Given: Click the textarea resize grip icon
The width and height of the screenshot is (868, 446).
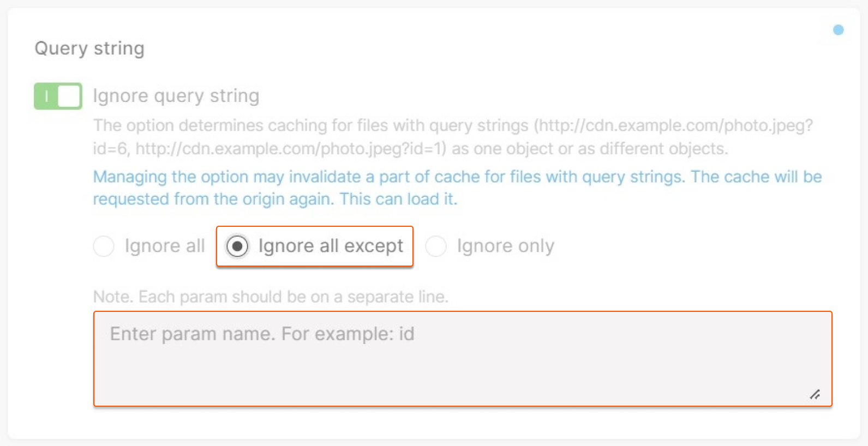Looking at the screenshot, I should (815, 394).
